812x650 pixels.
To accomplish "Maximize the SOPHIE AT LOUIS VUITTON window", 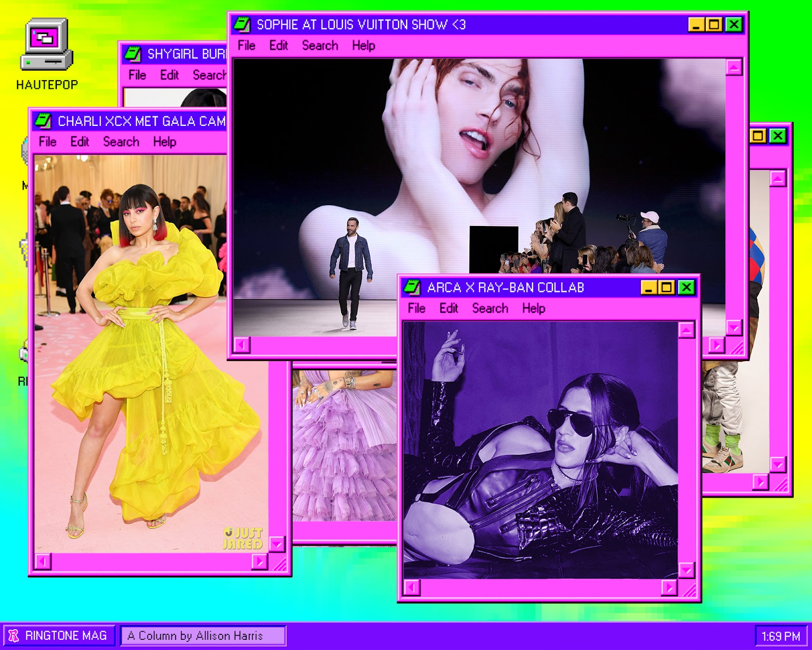I will (x=714, y=24).
